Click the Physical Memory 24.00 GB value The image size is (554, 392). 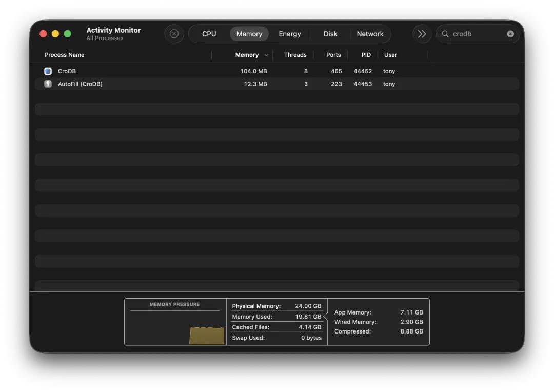(308, 306)
